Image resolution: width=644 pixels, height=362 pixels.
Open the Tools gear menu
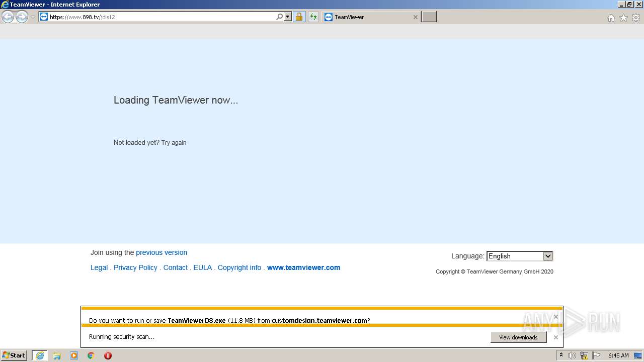pyautogui.click(x=636, y=18)
